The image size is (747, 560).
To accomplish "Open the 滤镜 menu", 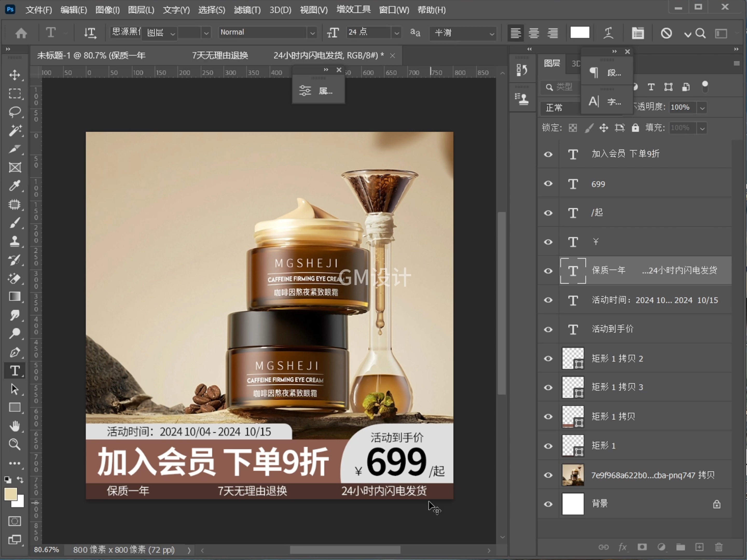I will (x=247, y=10).
